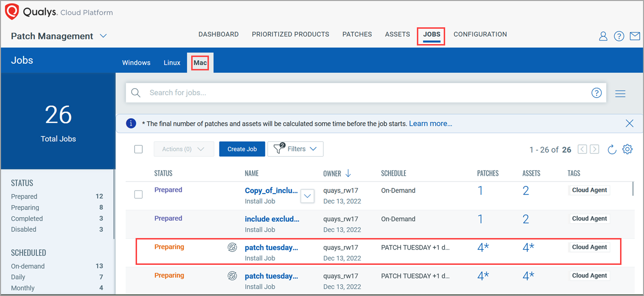Click the Create Job button

pos(242,149)
